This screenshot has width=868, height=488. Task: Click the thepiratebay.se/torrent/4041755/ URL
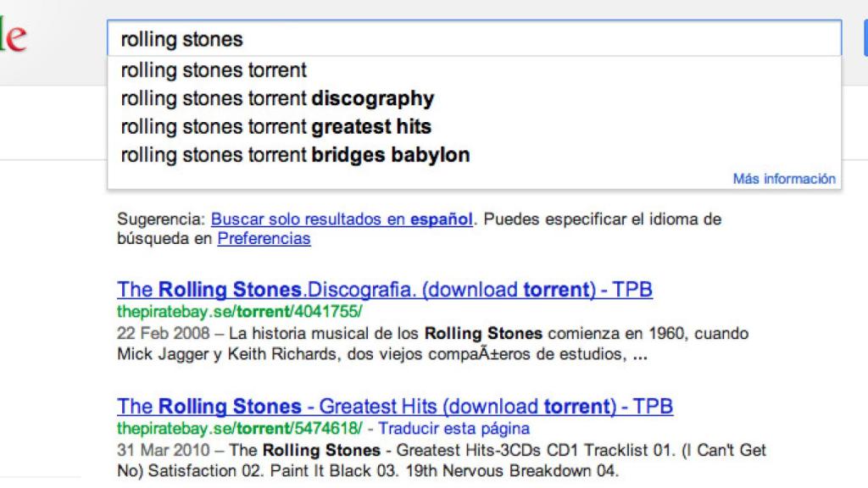click(240, 311)
